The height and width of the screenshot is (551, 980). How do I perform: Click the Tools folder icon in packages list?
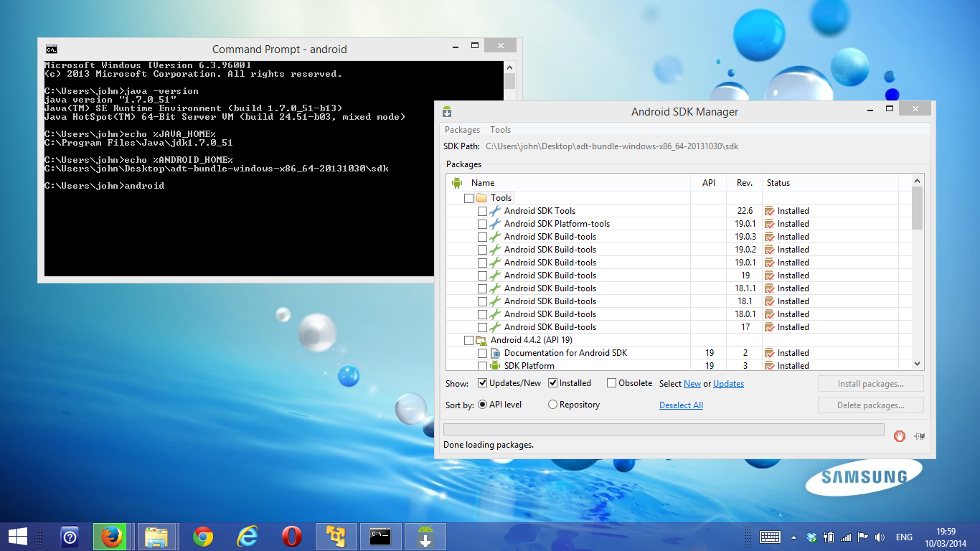coord(481,198)
